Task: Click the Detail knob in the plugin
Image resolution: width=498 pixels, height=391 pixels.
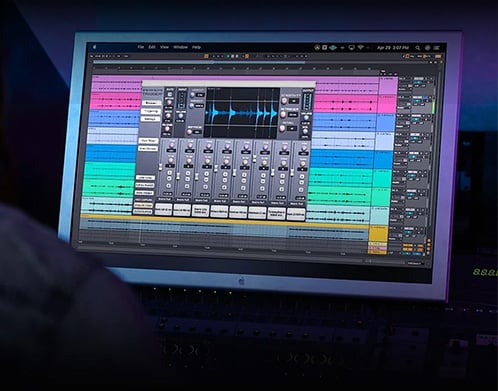Action: click(x=282, y=128)
